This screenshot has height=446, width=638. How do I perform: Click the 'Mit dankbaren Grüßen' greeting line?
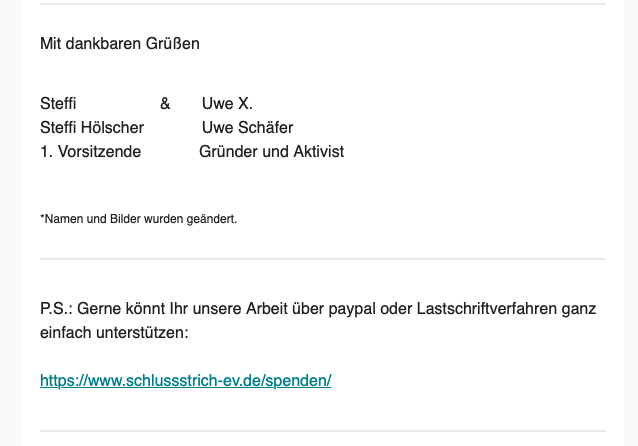point(120,43)
